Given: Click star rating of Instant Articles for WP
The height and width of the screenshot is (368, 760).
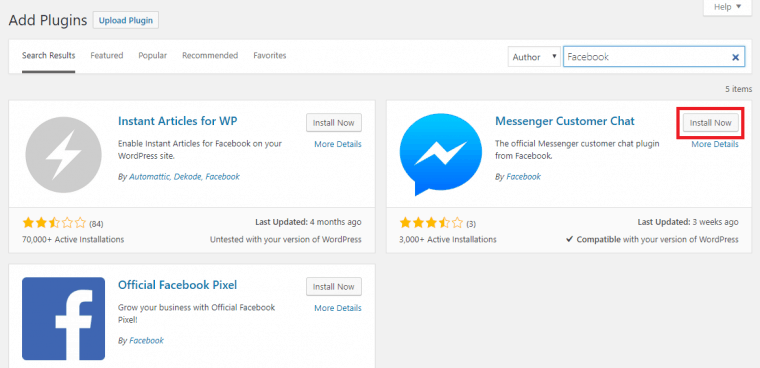Looking at the screenshot, I should pyautogui.click(x=54, y=223).
